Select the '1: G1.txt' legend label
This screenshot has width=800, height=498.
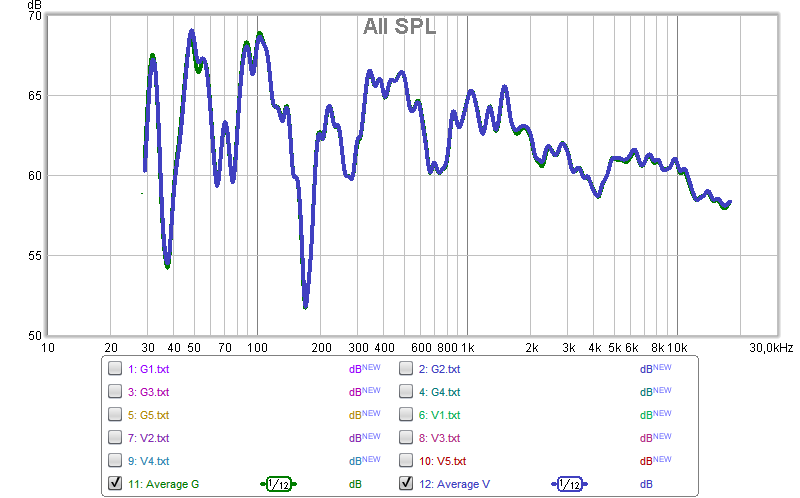pos(148,369)
